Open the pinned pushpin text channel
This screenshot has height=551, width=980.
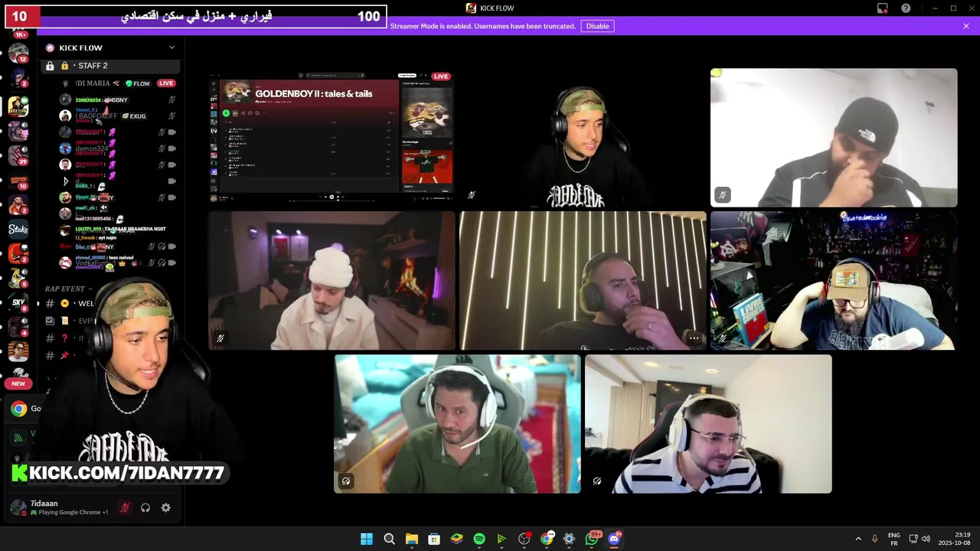pos(65,355)
